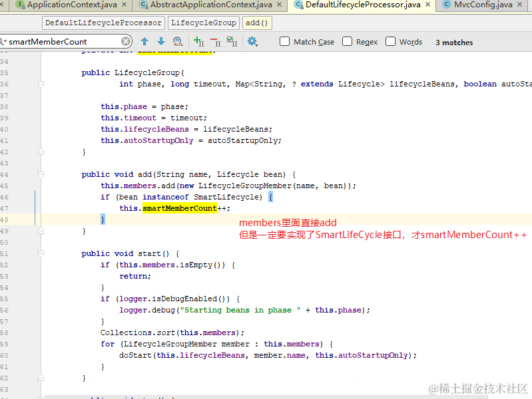
Task: Click 'this.timeout = timeout;' line
Action: (x=154, y=118)
